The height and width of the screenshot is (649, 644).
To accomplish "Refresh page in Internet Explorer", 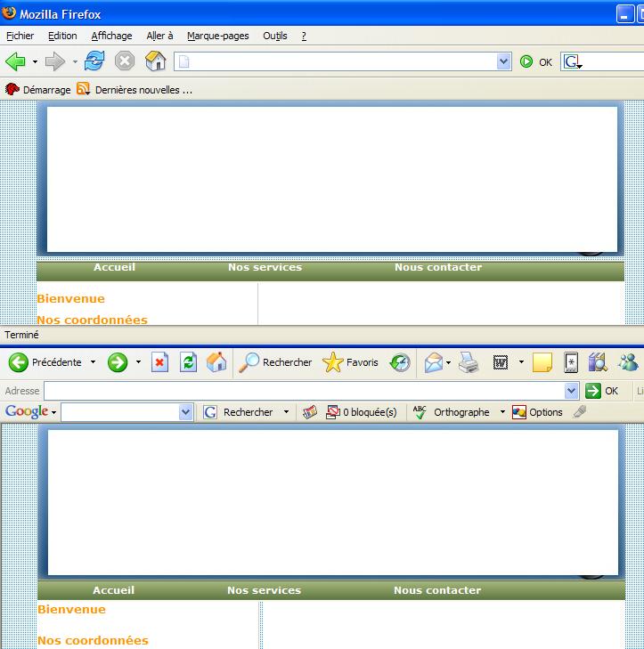I will [x=189, y=362].
